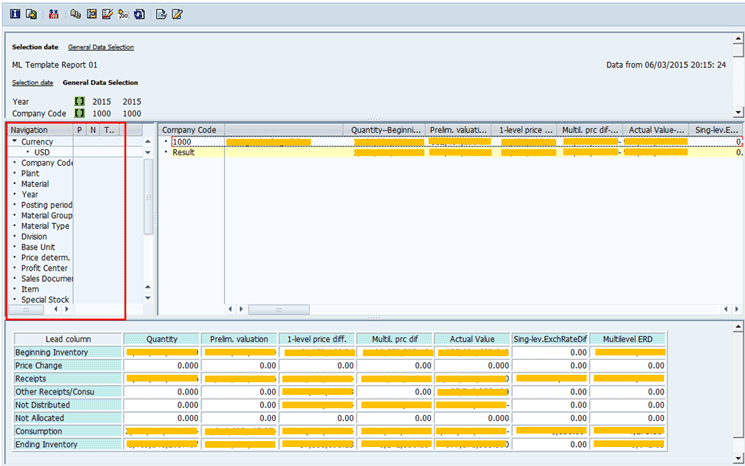Click the Navigation column header
Screen dimensions: 745x466
click(40, 130)
